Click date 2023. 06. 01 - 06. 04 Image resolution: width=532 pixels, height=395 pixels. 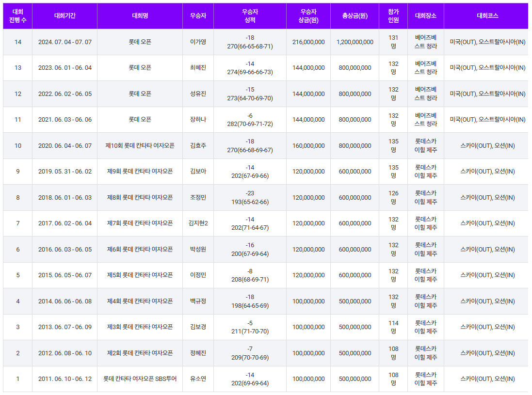point(65,68)
